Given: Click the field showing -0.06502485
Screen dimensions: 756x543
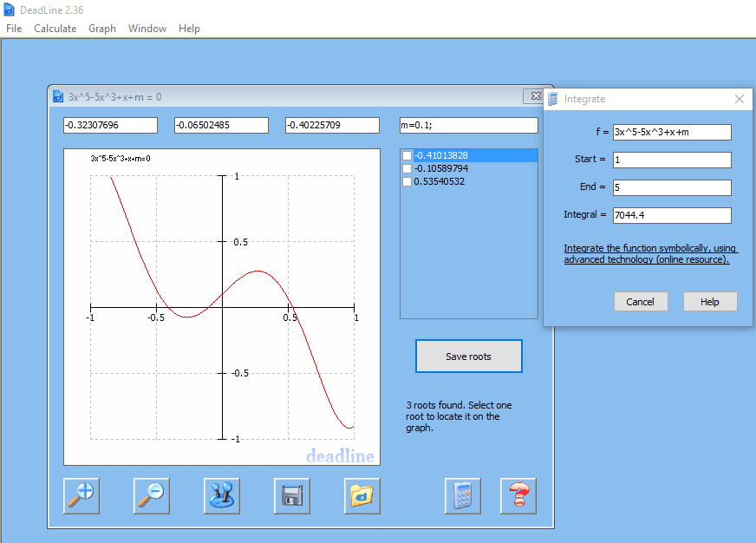Looking at the screenshot, I should pos(221,126).
